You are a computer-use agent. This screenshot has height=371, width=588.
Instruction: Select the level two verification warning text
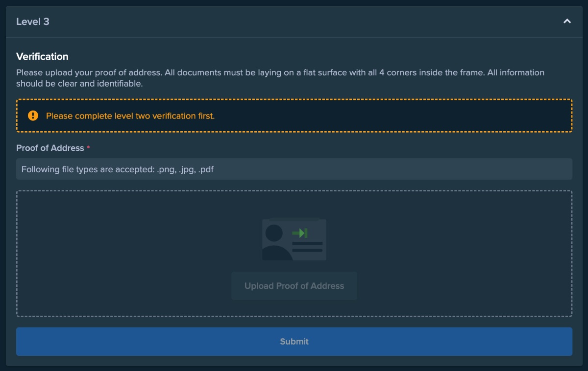coord(130,116)
